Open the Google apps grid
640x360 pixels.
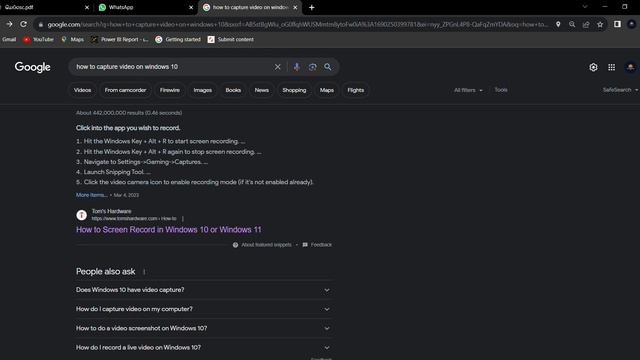pos(611,67)
